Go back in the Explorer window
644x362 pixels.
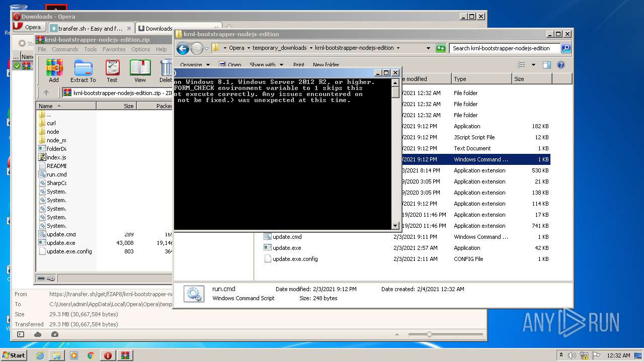point(183,48)
